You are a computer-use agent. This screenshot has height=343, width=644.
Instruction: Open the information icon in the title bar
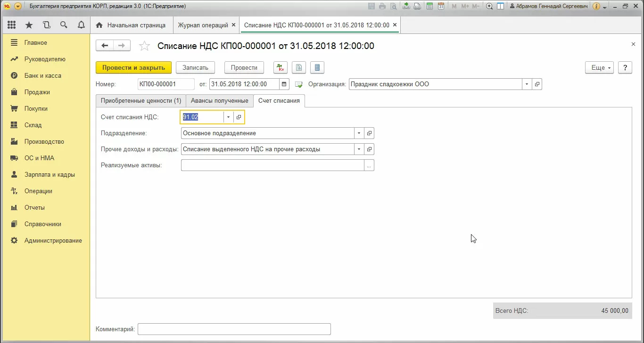(596, 7)
